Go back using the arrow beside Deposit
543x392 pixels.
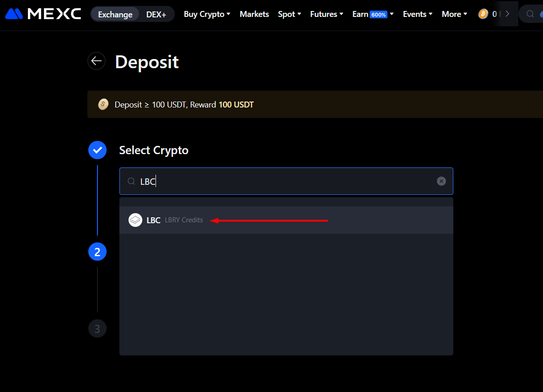(97, 61)
